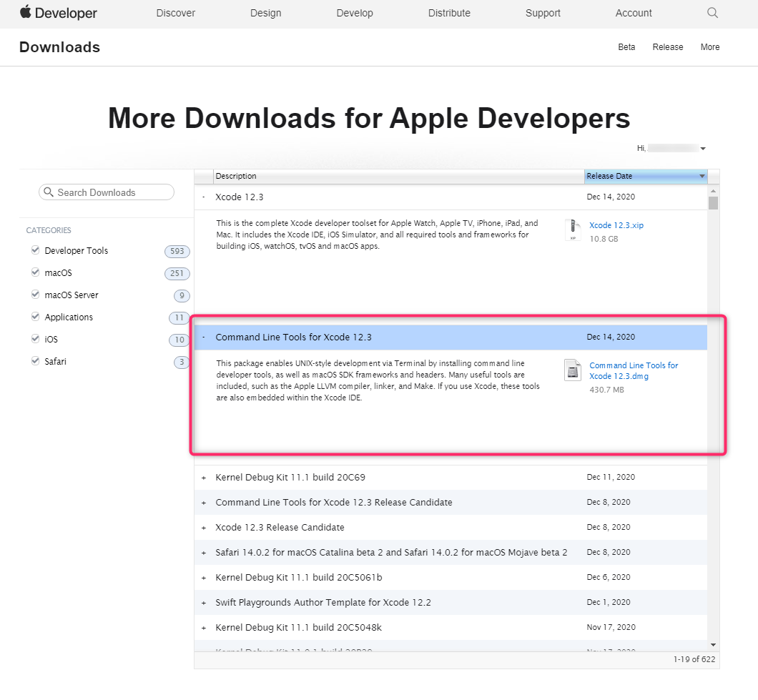Open the site search magnifier icon
Image resolution: width=758 pixels, height=700 pixels.
coord(712,13)
